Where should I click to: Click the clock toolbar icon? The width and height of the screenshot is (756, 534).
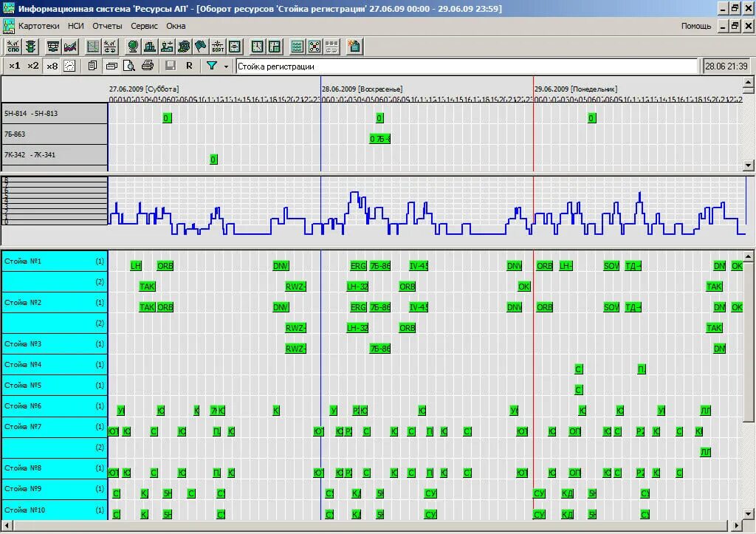pos(258,47)
